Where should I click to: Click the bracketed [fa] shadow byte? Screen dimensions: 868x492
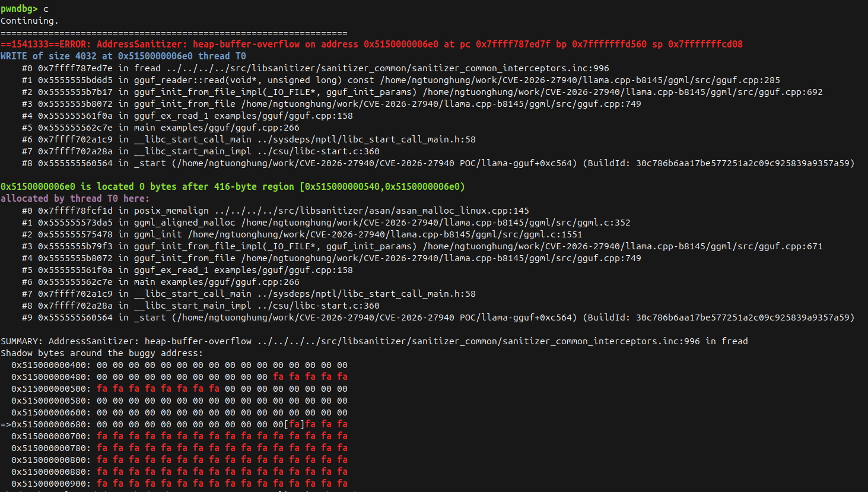pos(294,424)
